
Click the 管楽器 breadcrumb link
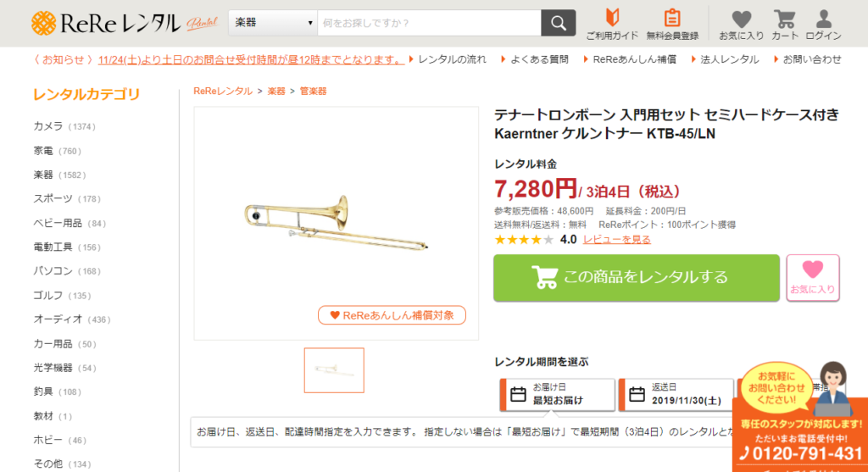(313, 92)
